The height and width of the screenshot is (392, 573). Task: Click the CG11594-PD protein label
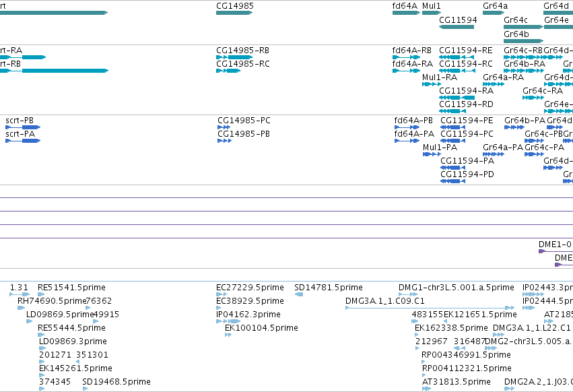tap(467, 174)
